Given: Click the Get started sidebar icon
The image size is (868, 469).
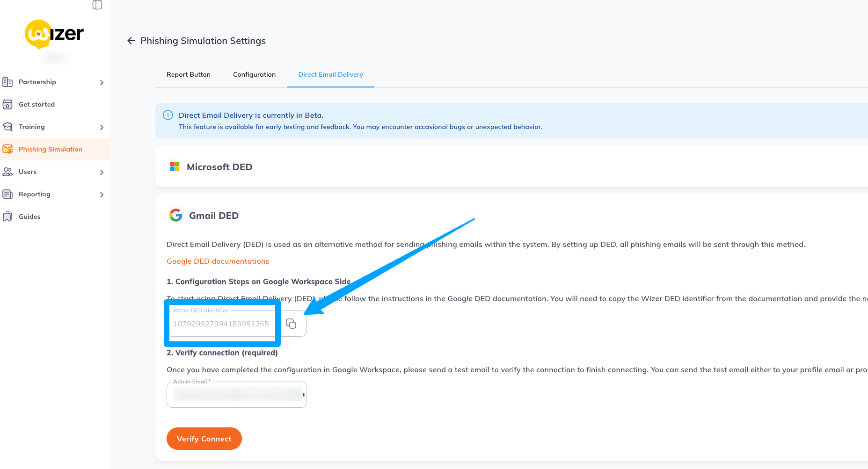Looking at the screenshot, I should coord(7,104).
